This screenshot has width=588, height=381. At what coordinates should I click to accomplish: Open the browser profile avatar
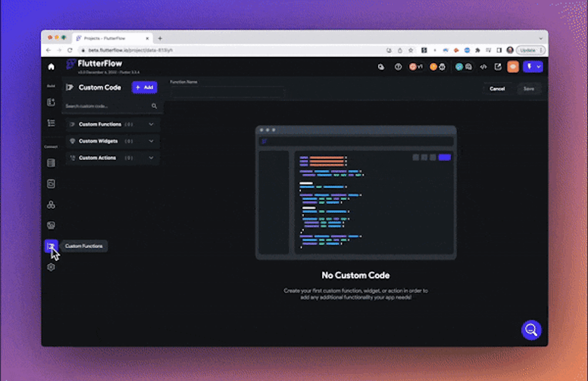point(510,50)
